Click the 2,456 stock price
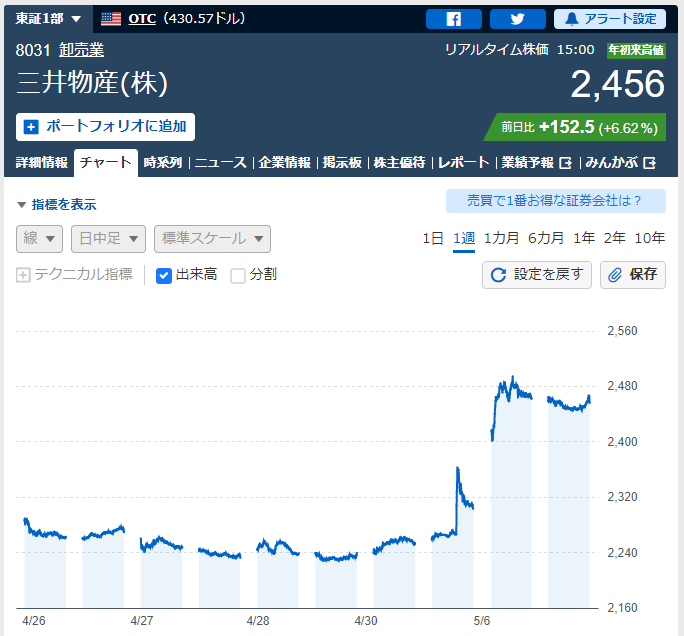 click(617, 84)
